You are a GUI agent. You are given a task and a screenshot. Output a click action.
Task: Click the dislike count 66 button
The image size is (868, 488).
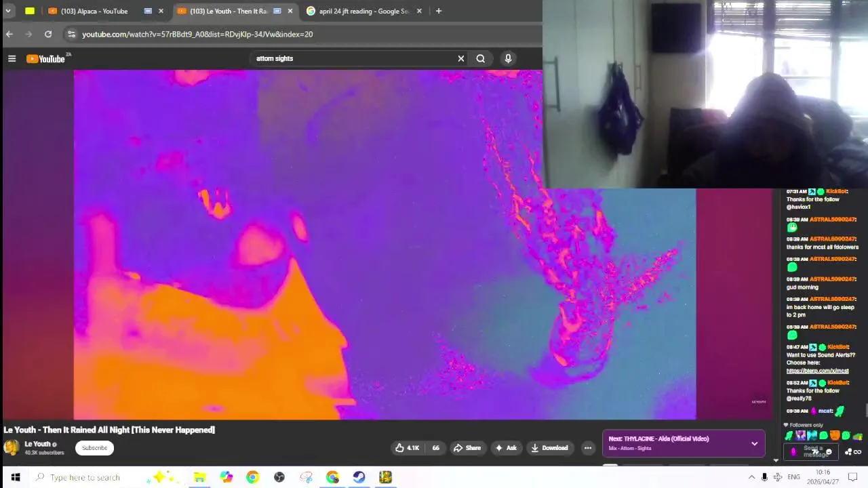pyautogui.click(x=435, y=448)
